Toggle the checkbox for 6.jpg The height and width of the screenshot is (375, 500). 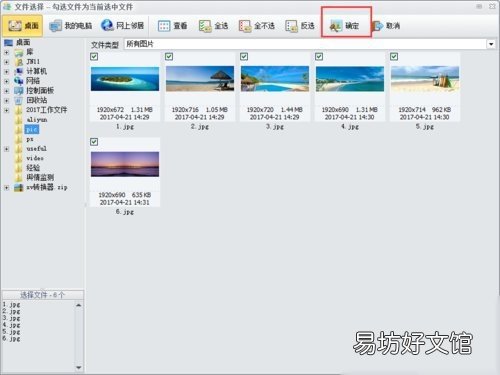pos(94,142)
